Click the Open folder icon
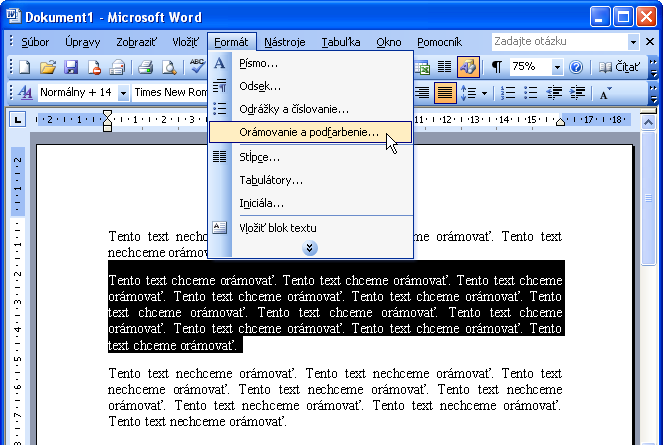 [x=47, y=67]
